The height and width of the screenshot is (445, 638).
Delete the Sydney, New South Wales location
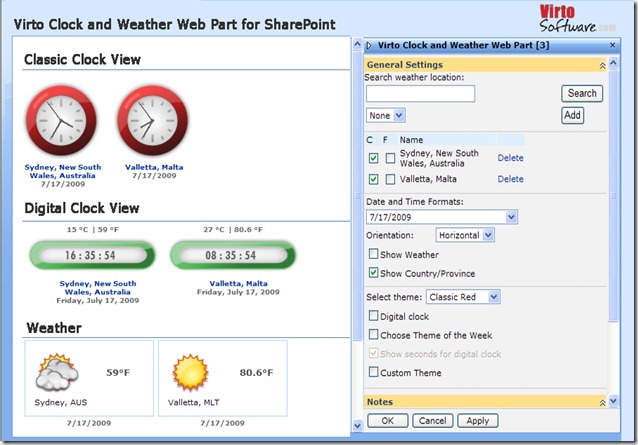click(x=510, y=158)
